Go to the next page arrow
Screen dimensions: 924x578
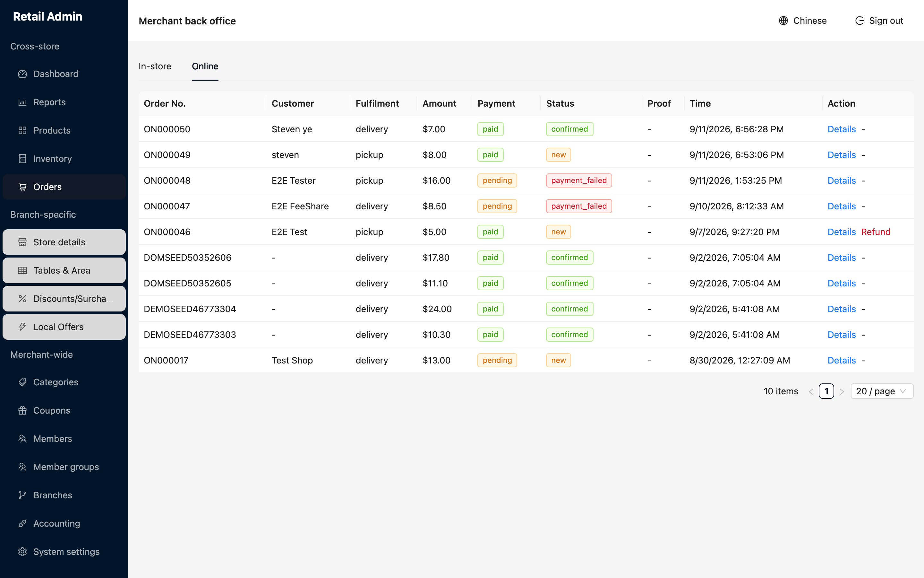pos(842,391)
